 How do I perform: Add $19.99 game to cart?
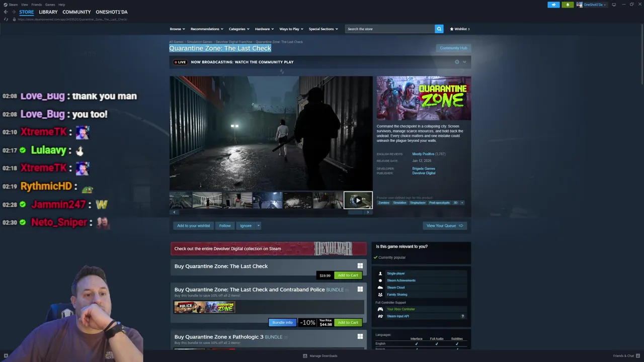[x=348, y=275]
